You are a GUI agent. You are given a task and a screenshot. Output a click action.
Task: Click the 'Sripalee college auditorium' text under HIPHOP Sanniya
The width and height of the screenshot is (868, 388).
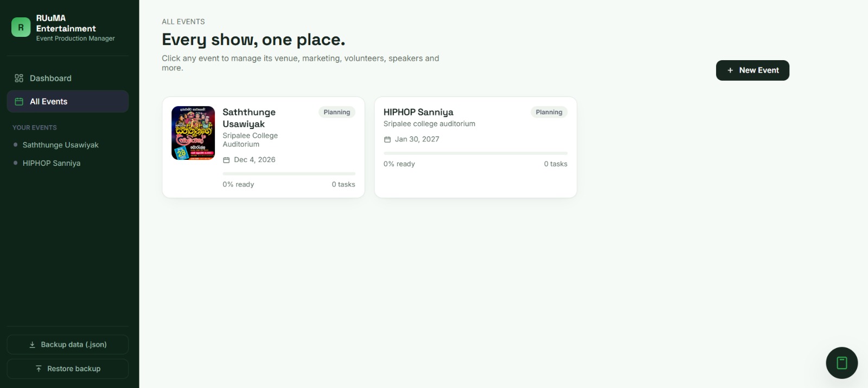pyautogui.click(x=429, y=124)
